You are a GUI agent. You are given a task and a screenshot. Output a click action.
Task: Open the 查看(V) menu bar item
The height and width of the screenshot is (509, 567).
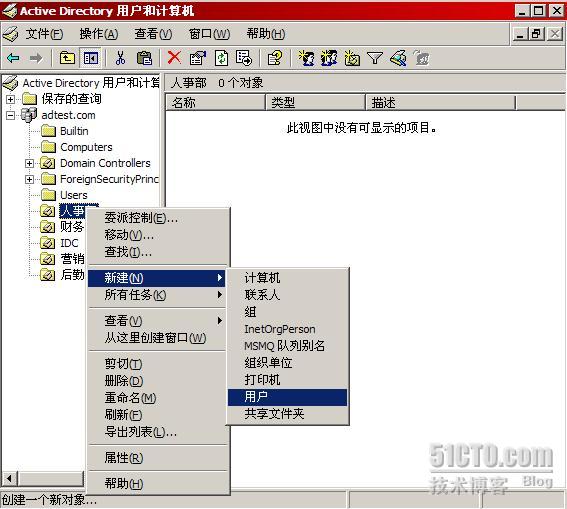153,34
